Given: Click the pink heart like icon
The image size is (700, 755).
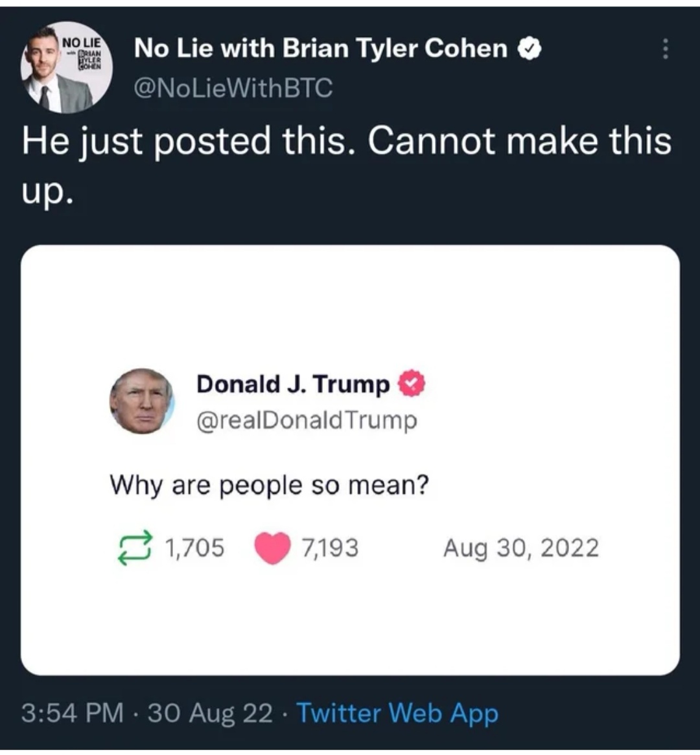Looking at the screenshot, I should tap(272, 548).
